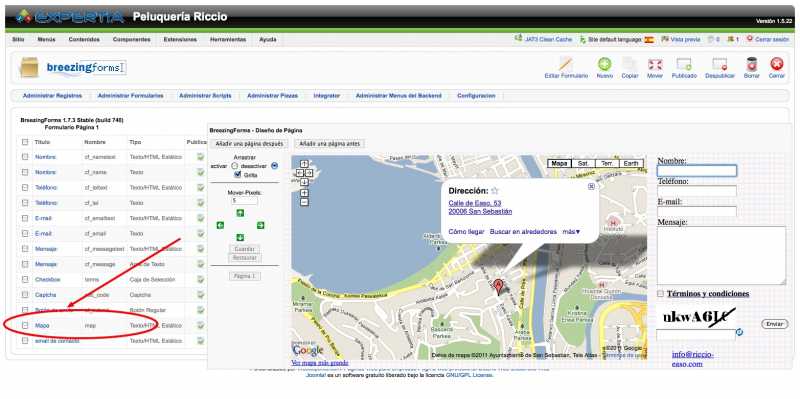
Task: Open the Cómo llegar link
Action: point(466,232)
